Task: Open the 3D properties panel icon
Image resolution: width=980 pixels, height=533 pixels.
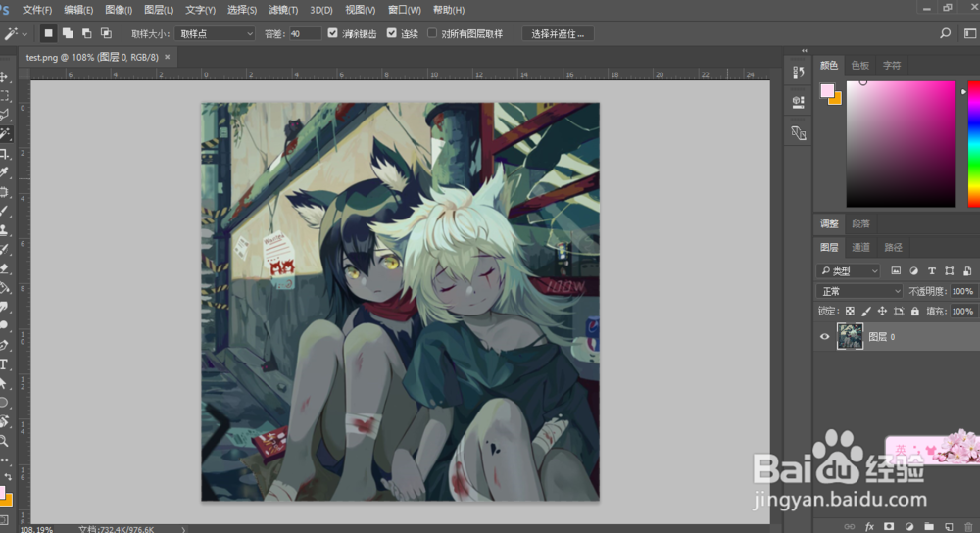Action: point(798,103)
